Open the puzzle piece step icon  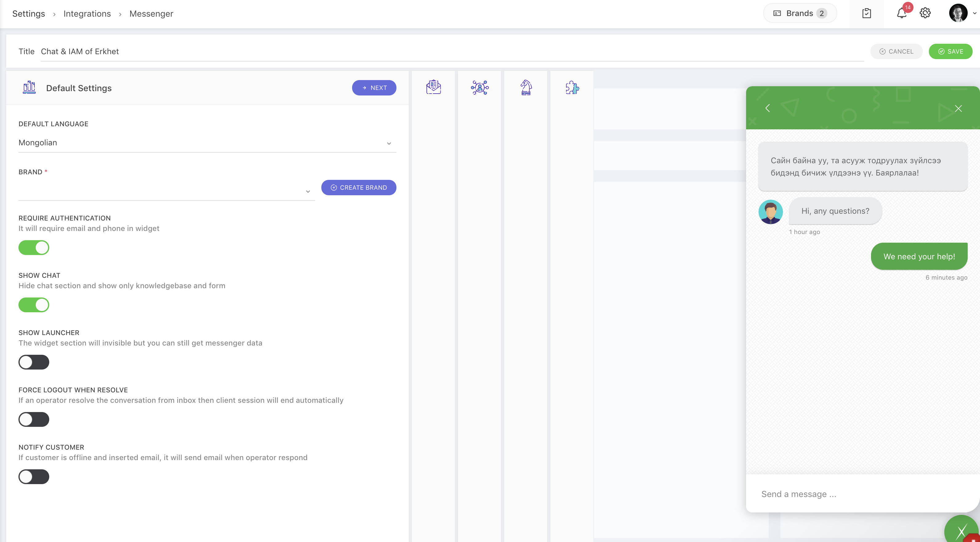572,87
